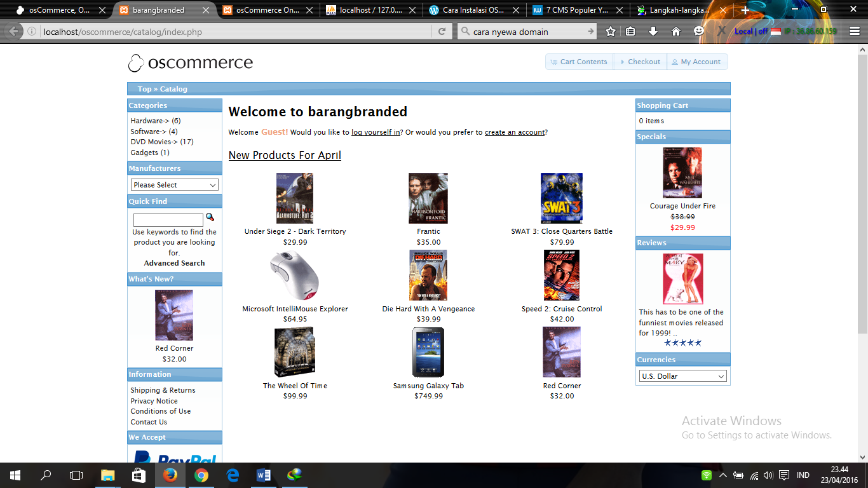Open Google Chrome from the taskbar

click(201, 475)
